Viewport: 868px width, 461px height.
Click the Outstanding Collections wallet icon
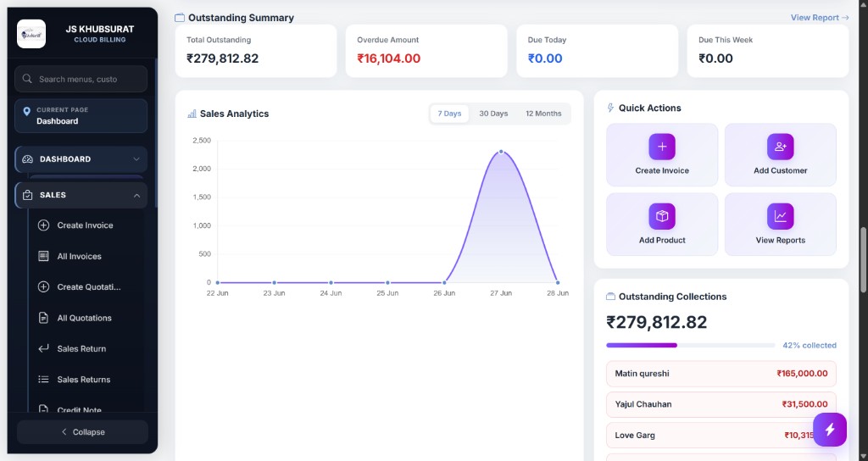click(x=610, y=297)
